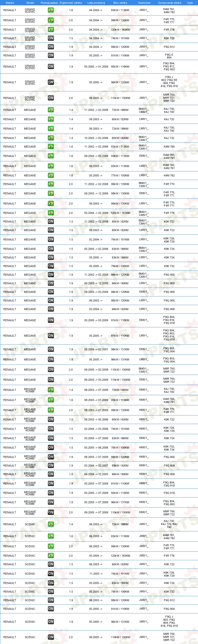The width and height of the screenshot is (198, 644).
Task: Click date cell '03.2004 -> 02.2007'
Action: click(x=96, y=466)
